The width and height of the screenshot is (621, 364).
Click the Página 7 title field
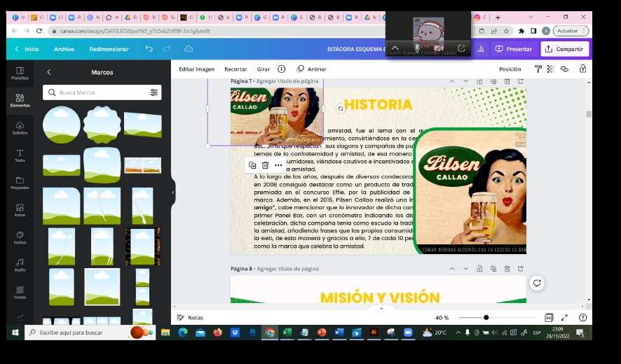pos(287,81)
